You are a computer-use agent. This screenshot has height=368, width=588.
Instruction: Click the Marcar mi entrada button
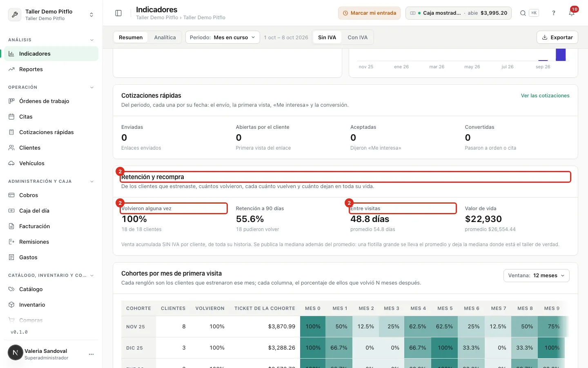coord(369,13)
